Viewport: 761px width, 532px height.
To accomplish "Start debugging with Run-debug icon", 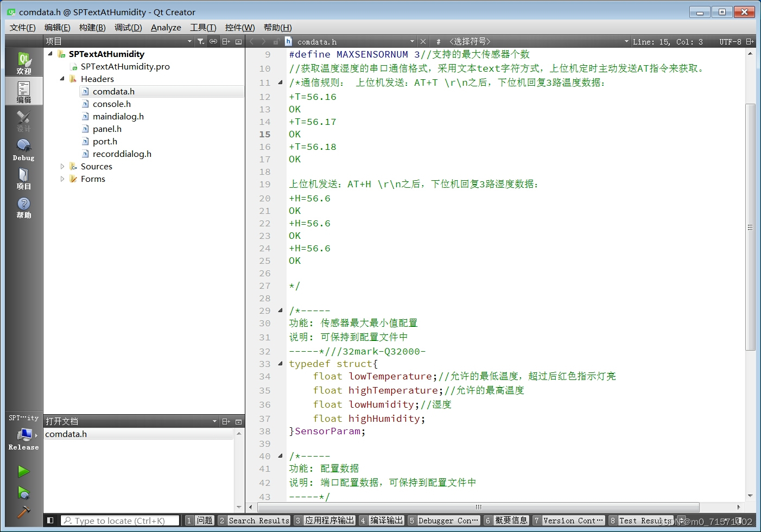I will click(23, 492).
